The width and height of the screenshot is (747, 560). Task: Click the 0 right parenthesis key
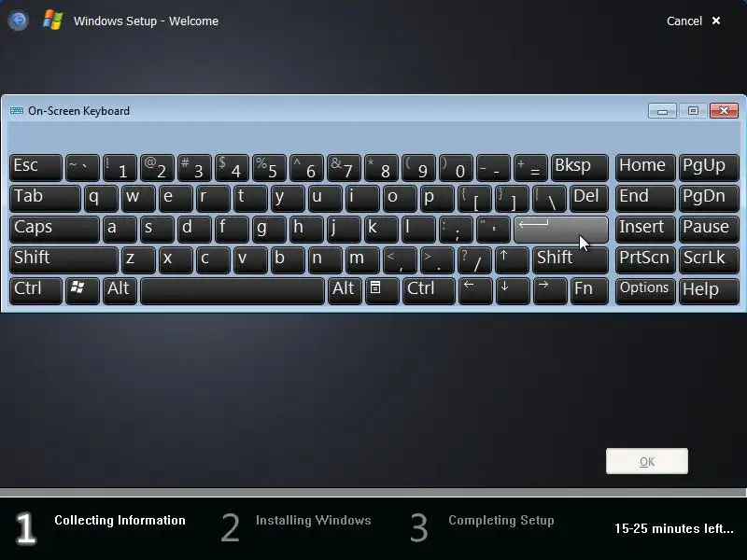pyautogui.click(x=457, y=168)
